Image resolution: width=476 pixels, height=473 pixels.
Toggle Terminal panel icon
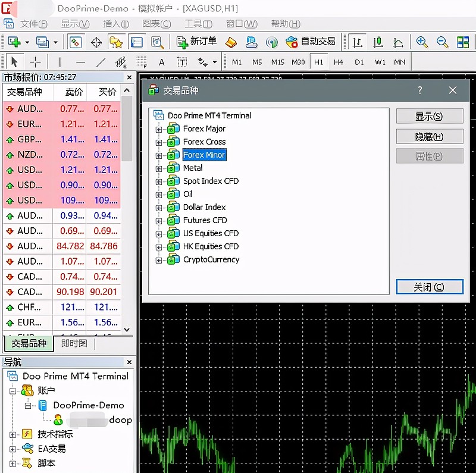[x=137, y=42]
